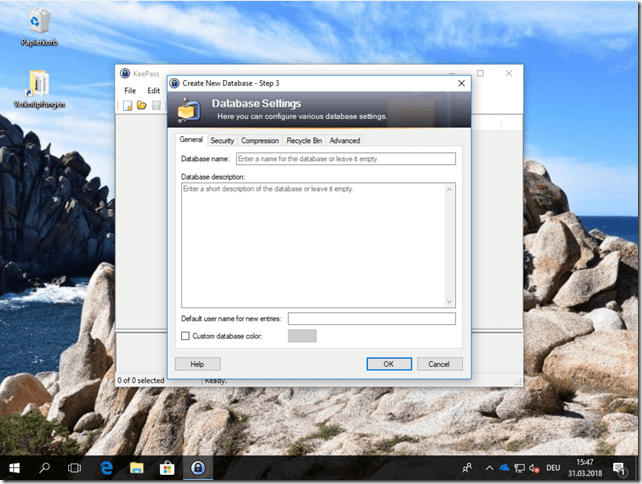Screen dimensions: 642x484
Task: Show hidden system tray icons chevron
Action: (488, 467)
